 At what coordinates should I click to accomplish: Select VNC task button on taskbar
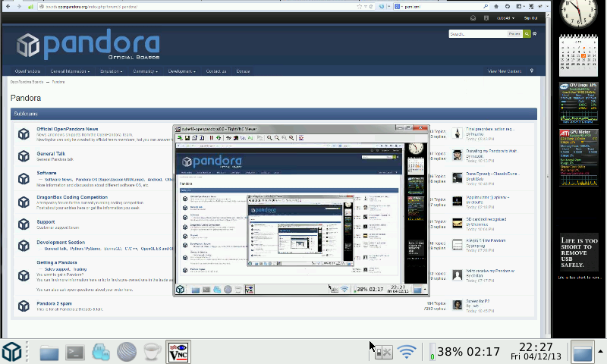[178, 352]
